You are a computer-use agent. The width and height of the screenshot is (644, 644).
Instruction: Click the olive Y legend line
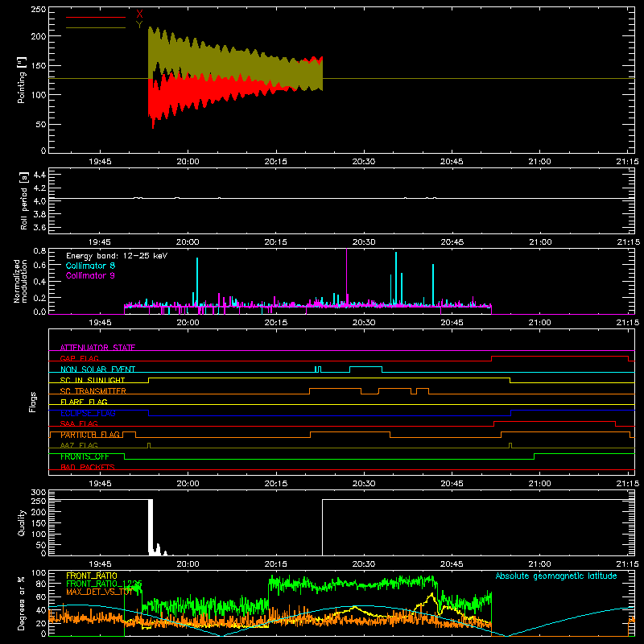tap(96, 27)
